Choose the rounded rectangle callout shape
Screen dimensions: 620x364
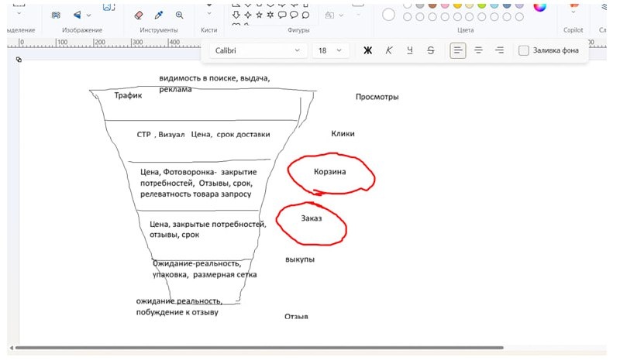pos(282,15)
